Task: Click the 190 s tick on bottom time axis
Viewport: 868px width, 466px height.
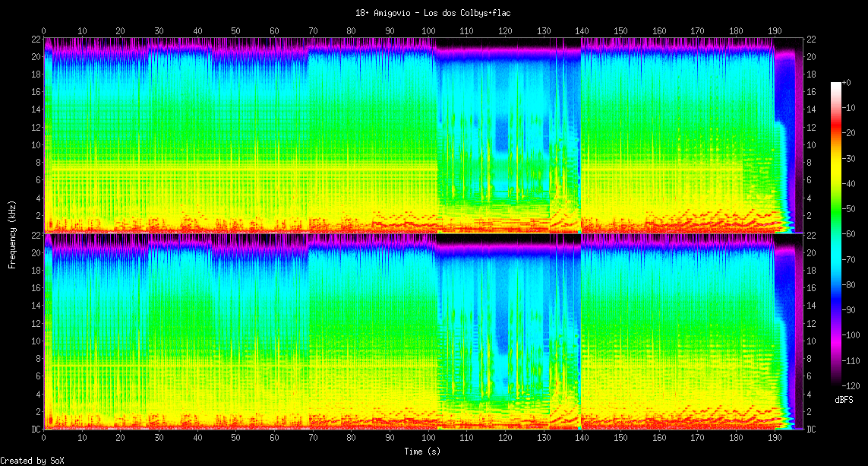Action: (x=775, y=439)
